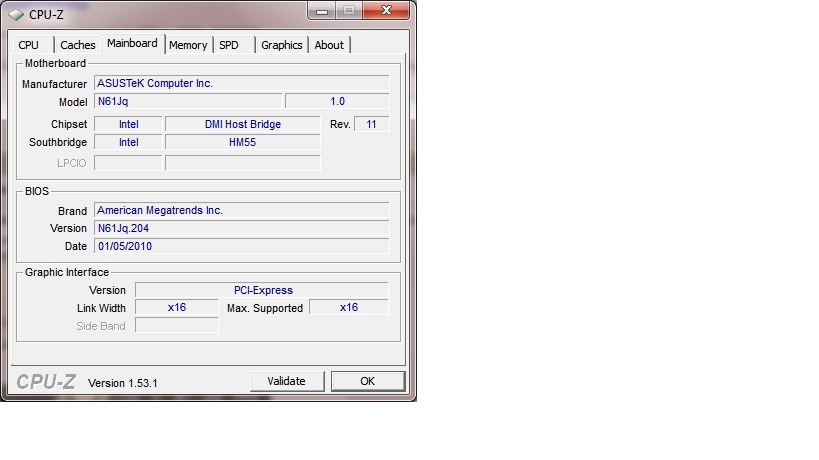Close the CPU-Z window
This screenshot has width=819, height=460.
386,10
